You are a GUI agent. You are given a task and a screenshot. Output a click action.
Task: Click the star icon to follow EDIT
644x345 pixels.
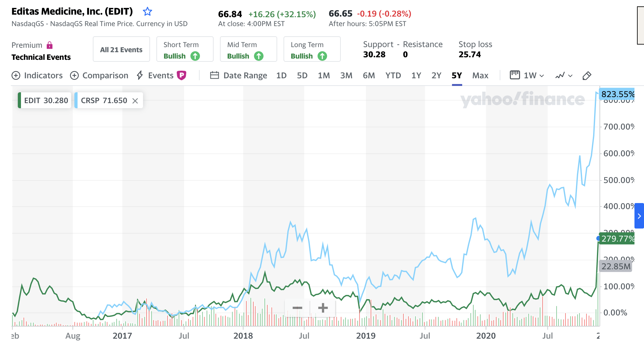[x=147, y=12]
